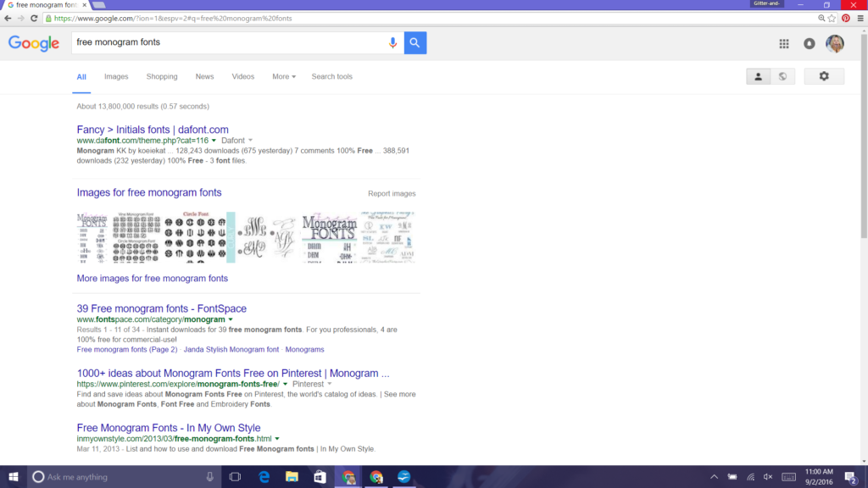The image size is (868, 488).
Task: Open the Google account profile picture
Action: tap(835, 44)
